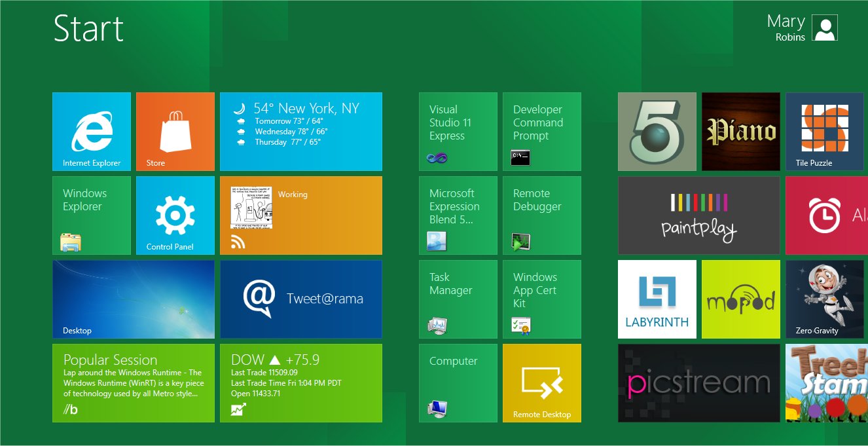The height and width of the screenshot is (446, 868).
Task: Open the Tile Puzzle game
Action: (x=825, y=132)
